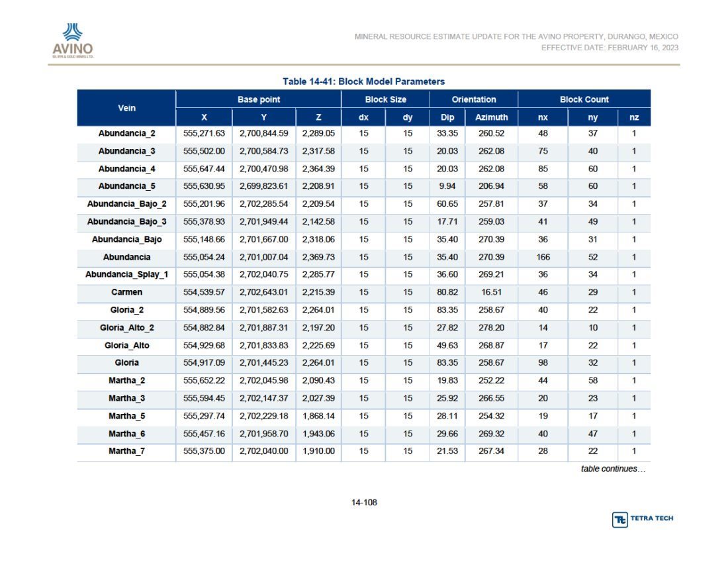Select the effective date header text
This screenshot has width=728, height=563.
pyautogui.click(x=610, y=48)
